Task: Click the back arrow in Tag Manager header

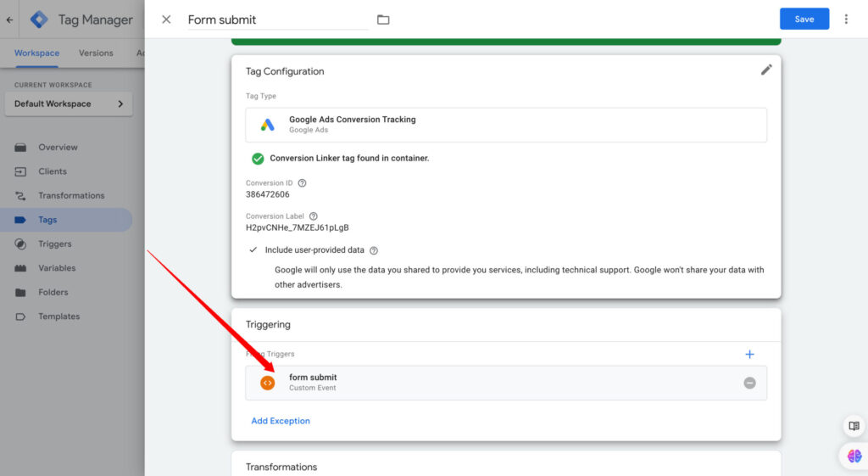Action: pyautogui.click(x=9, y=20)
